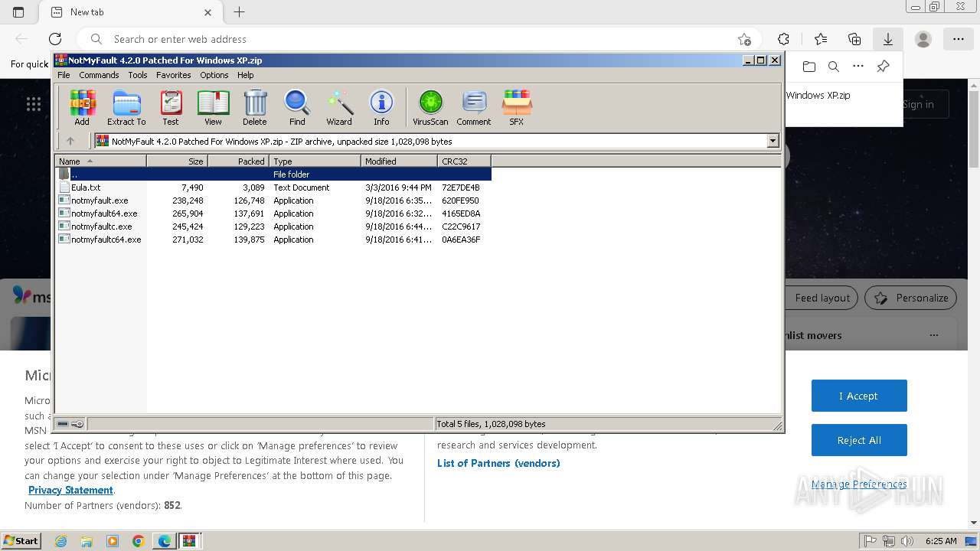The width and height of the screenshot is (980, 551).
Task: Open the Options menu
Action: point(214,75)
